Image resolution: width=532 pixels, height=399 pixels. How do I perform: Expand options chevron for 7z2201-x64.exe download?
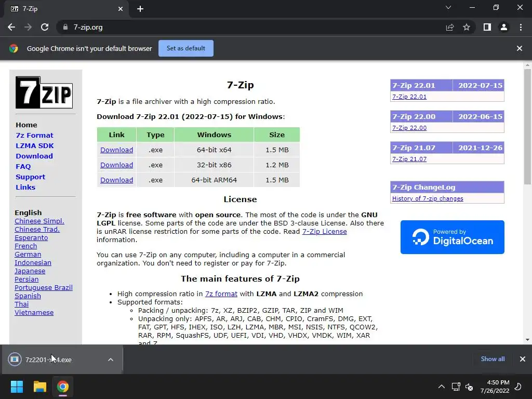tap(111, 360)
